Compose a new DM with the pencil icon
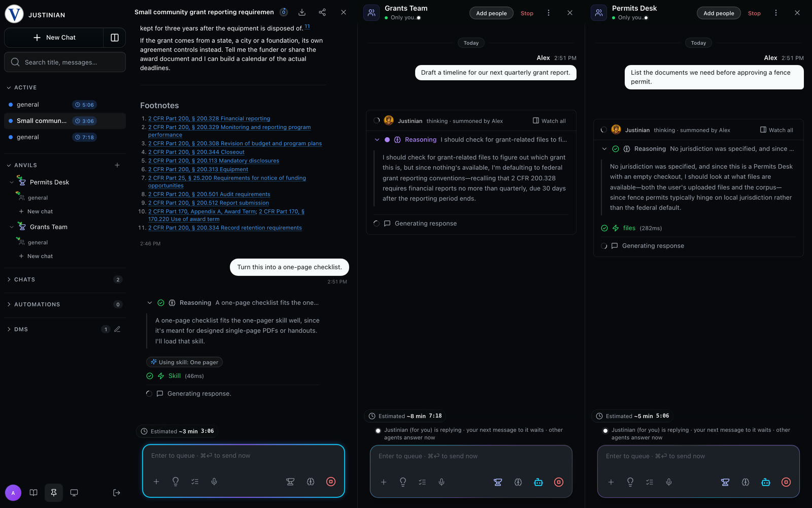 pos(117,329)
